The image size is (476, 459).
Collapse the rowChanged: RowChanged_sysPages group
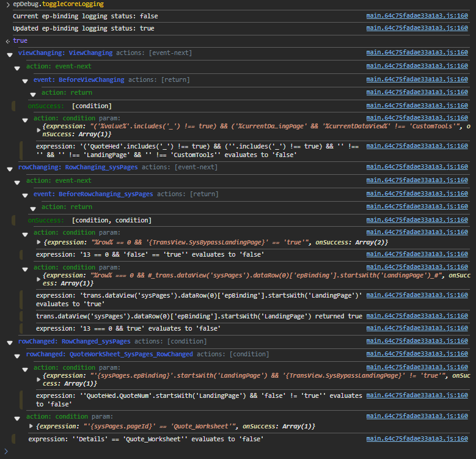click(x=10, y=343)
